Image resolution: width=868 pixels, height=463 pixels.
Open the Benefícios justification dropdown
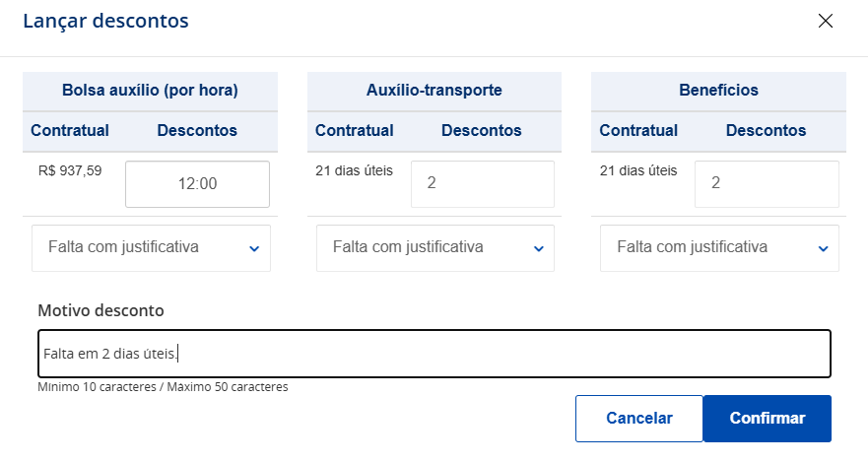[x=719, y=248]
